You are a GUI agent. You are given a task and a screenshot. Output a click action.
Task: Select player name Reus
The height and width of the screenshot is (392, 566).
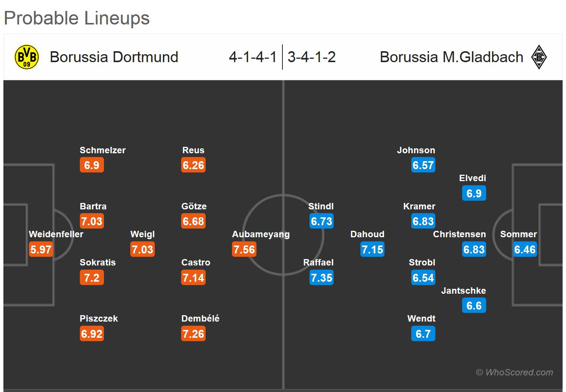tap(193, 150)
